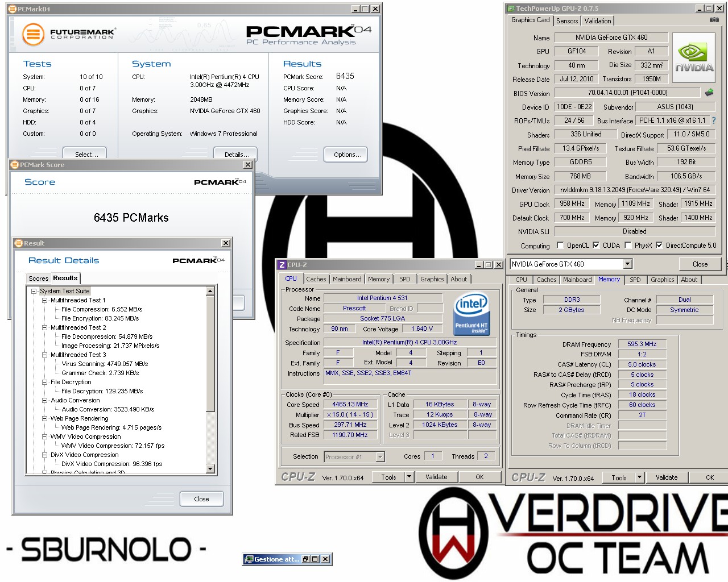Screen dimensions: 728x582
Task: Open the Tools dropdown arrow in CPU-Z CPU window
Action: point(409,477)
